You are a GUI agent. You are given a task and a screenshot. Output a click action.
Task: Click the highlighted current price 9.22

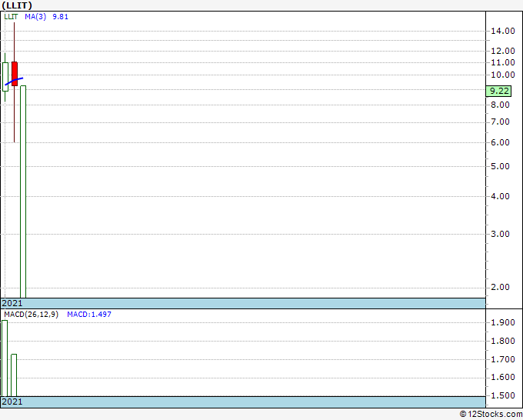tap(498, 91)
